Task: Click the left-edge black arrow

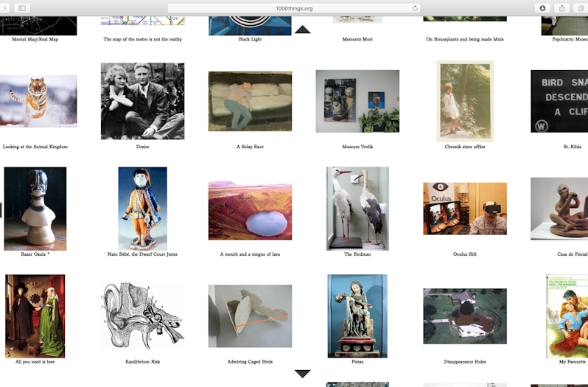Action: coord(1,210)
